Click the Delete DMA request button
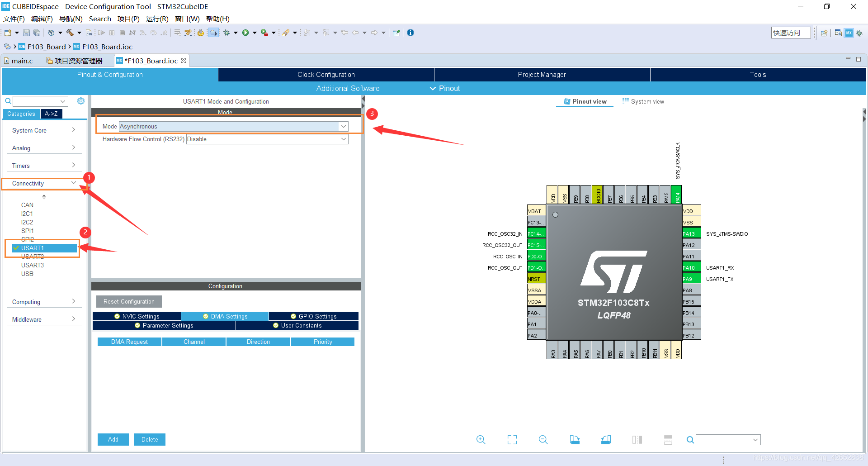This screenshot has width=868, height=466. tap(150, 439)
